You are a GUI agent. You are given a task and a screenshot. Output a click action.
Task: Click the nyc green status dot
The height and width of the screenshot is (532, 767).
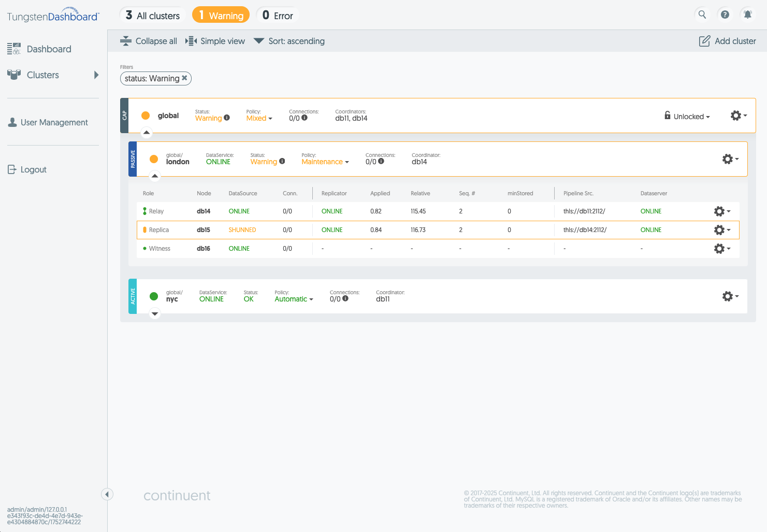(x=154, y=296)
